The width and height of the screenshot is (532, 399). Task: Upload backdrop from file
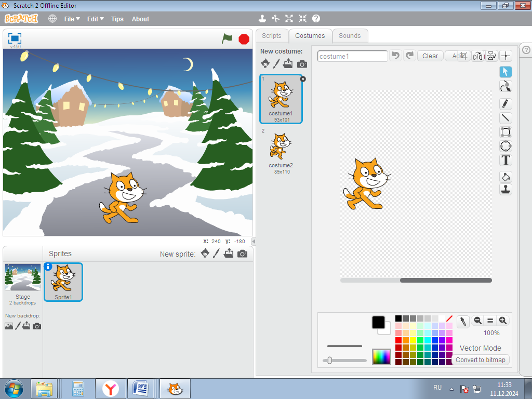coord(26,326)
